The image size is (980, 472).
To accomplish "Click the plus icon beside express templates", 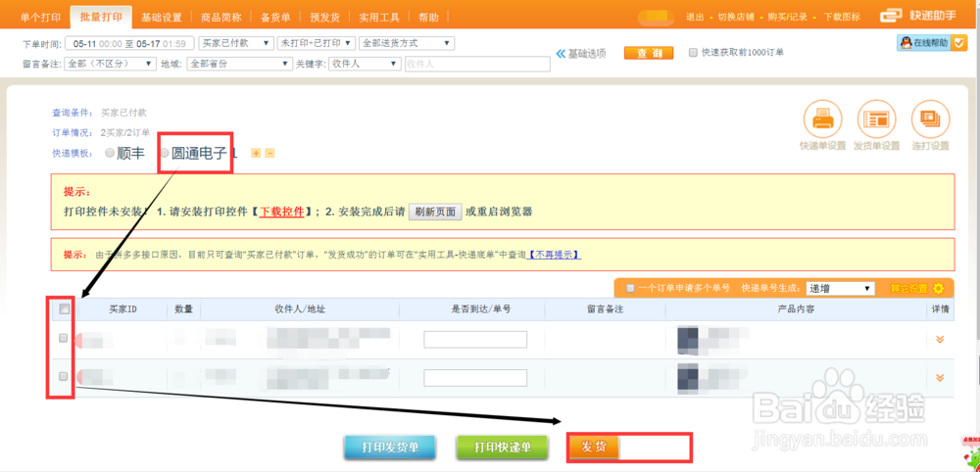I will pyautogui.click(x=256, y=153).
